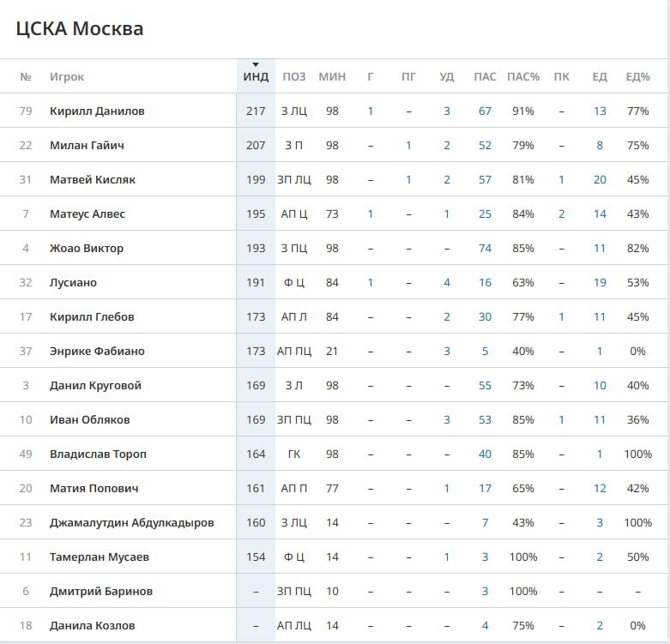Click Матеус Алвес goal count 1

click(x=371, y=214)
